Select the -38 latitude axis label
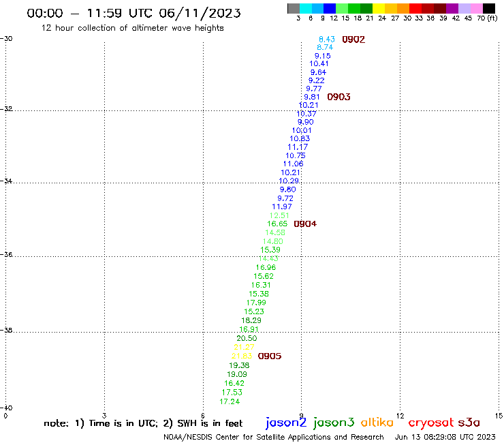The image size is (504, 443). pyautogui.click(x=6, y=331)
